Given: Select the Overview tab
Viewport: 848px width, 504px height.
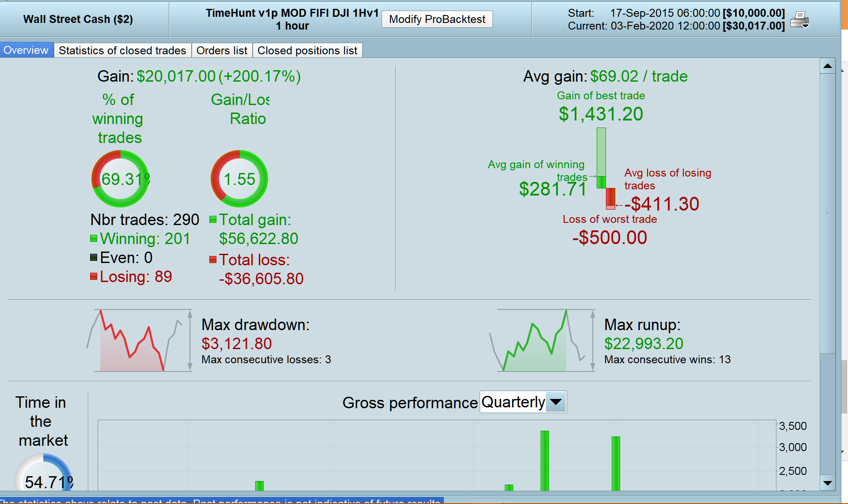Looking at the screenshot, I should pos(26,50).
